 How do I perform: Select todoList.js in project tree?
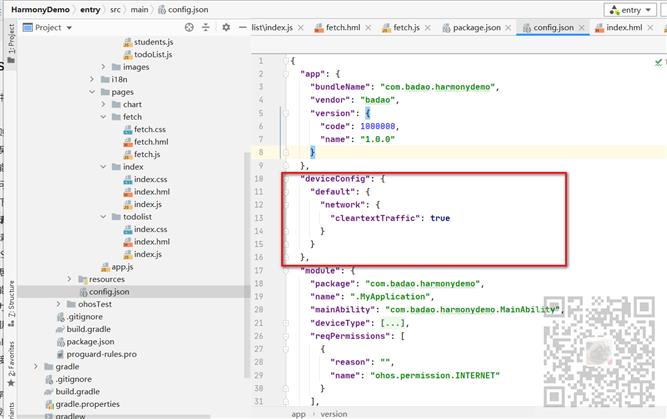click(x=148, y=54)
